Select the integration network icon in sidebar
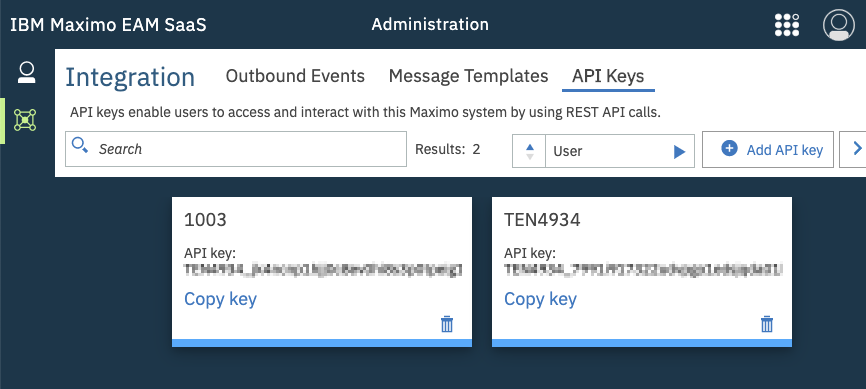This screenshot has width=866, height=389. [25, 120]
